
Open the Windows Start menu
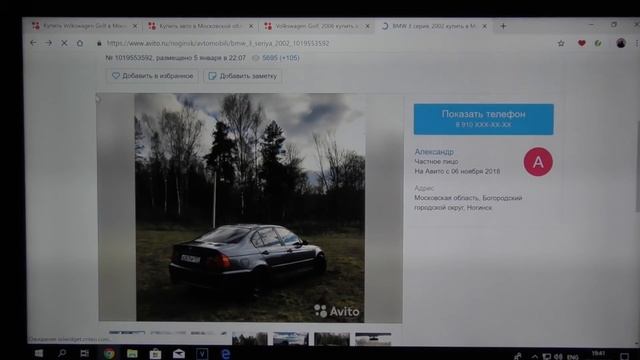39,353
